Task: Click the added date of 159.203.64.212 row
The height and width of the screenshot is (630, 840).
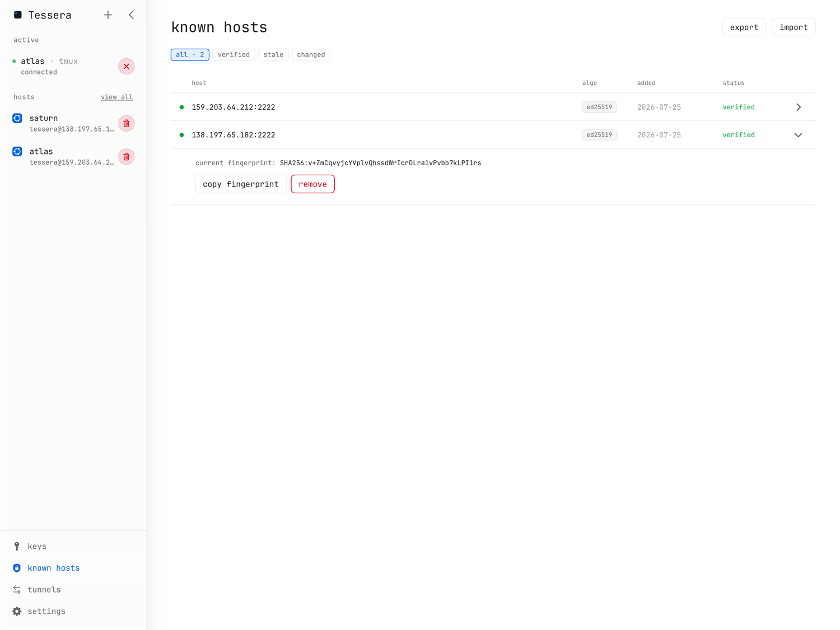Action: [659, 107]
